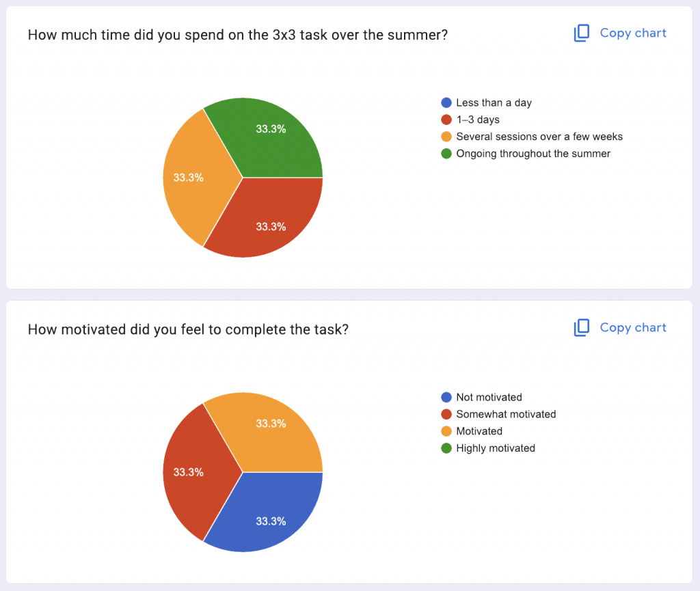This screenshot has width=700, height=591.
Task: Select the '1–3 days' legend label text
Action: click(x=478, y=120)
